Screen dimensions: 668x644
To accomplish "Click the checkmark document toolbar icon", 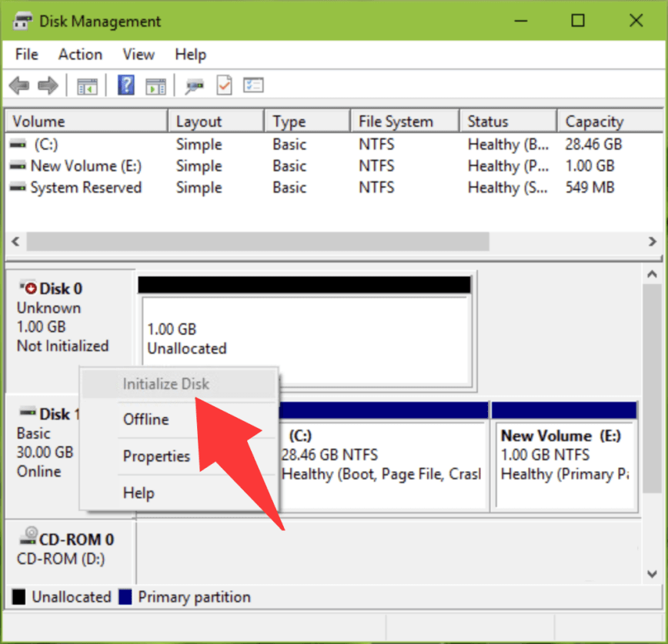I will coord(224,85).
